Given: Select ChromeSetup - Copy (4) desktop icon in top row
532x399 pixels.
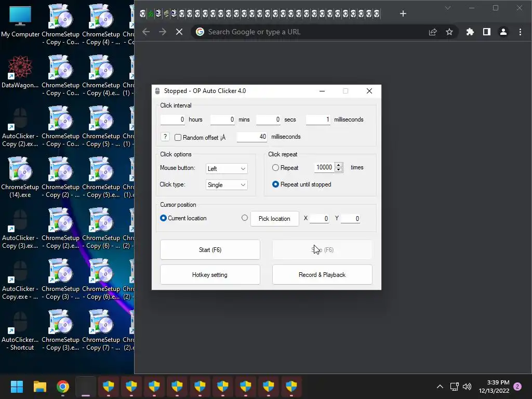Looking at the screenshot, I should (x=101, y=25).
